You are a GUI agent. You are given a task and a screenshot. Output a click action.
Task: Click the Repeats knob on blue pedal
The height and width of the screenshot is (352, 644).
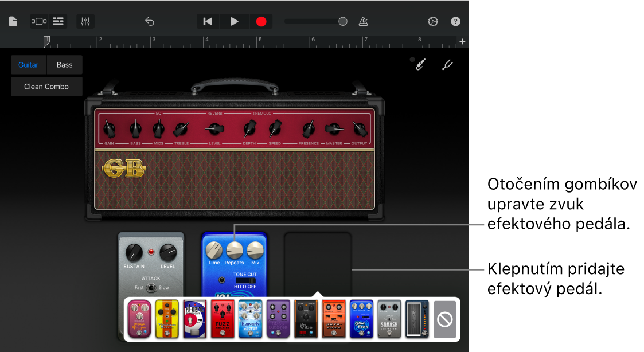tap(235, 250)
